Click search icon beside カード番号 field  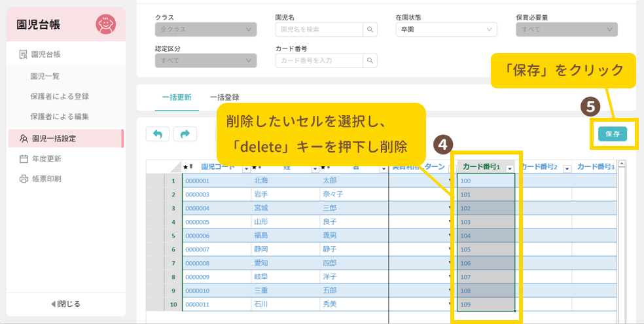(x=370, y=61)
